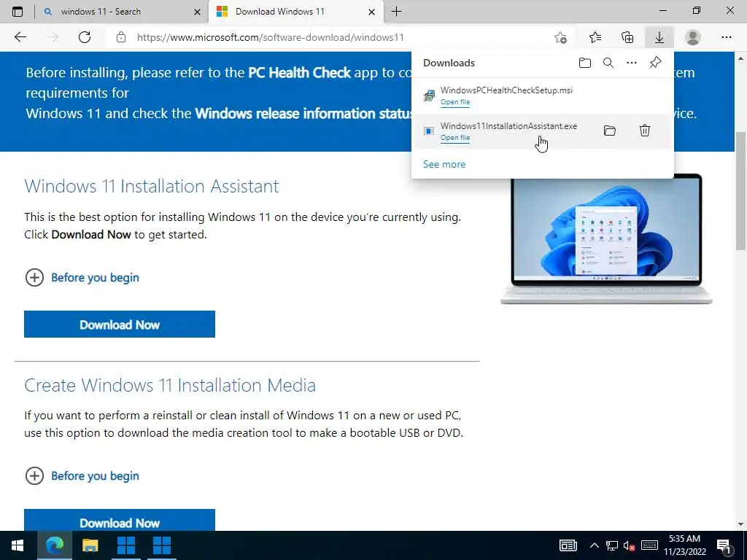This screenshot has height=560, width=747.
Task: Refresh the Download Windows 11 page
Action: click(x=85, y=37)
